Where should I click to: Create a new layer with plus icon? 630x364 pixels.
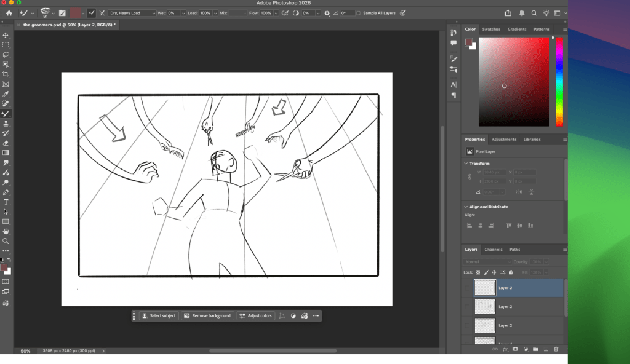tap(546, 349)
